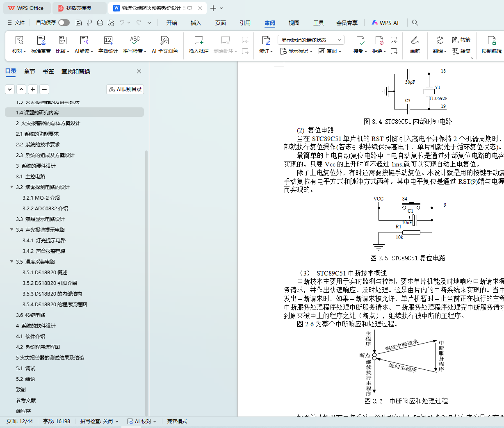Open the 章节 tab in navigation pane
This screenshot has height=428, width=504.
click(30, 71)
